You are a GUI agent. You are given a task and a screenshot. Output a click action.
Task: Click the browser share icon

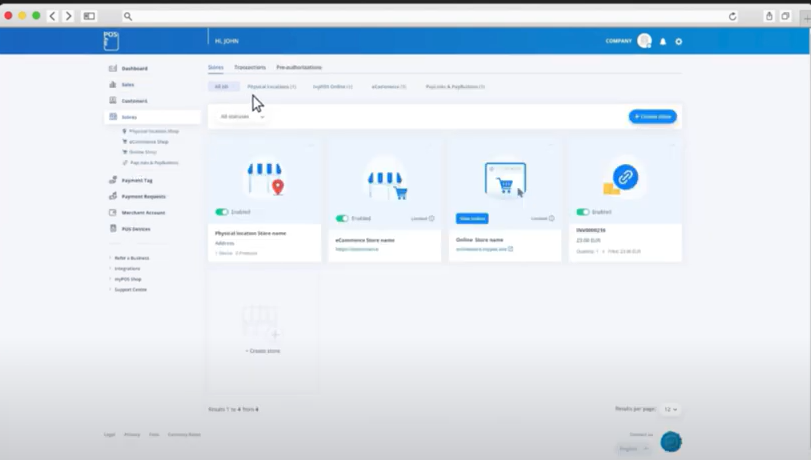pos(769,16)
